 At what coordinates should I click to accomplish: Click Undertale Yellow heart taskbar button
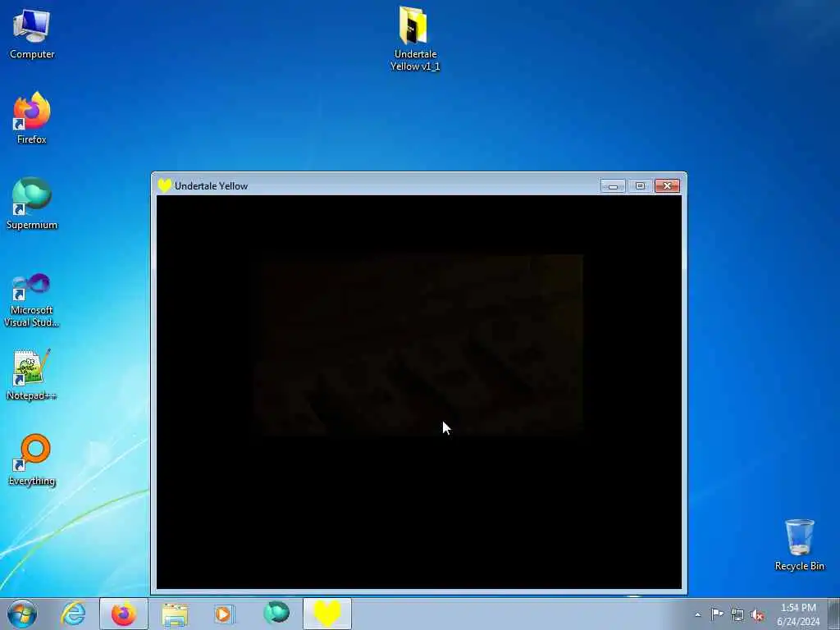[x=327, y=614]
